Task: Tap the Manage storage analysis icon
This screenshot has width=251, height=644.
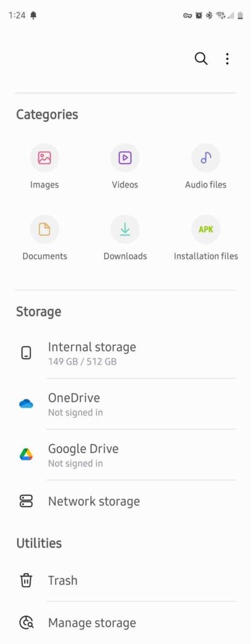Action: 26,623
